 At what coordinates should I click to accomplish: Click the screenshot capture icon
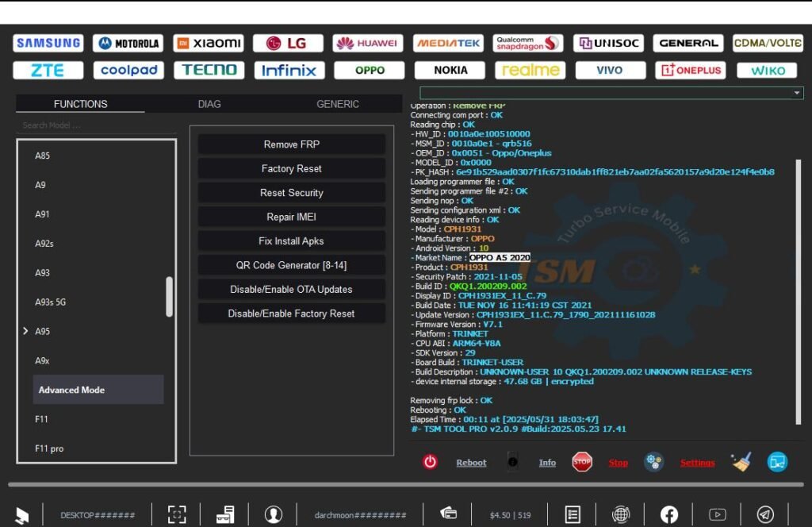[x=177, y=514]
